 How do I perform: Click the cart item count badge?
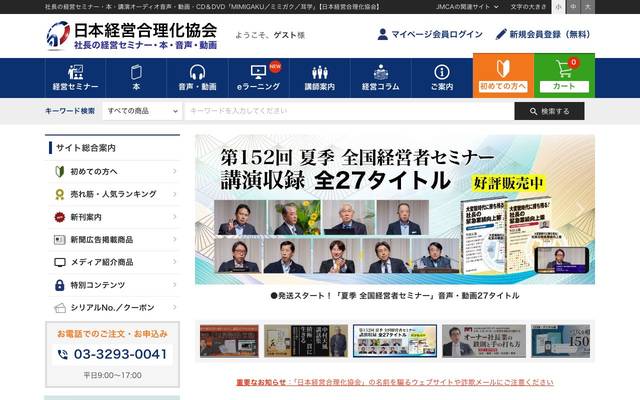coord(573,62)
